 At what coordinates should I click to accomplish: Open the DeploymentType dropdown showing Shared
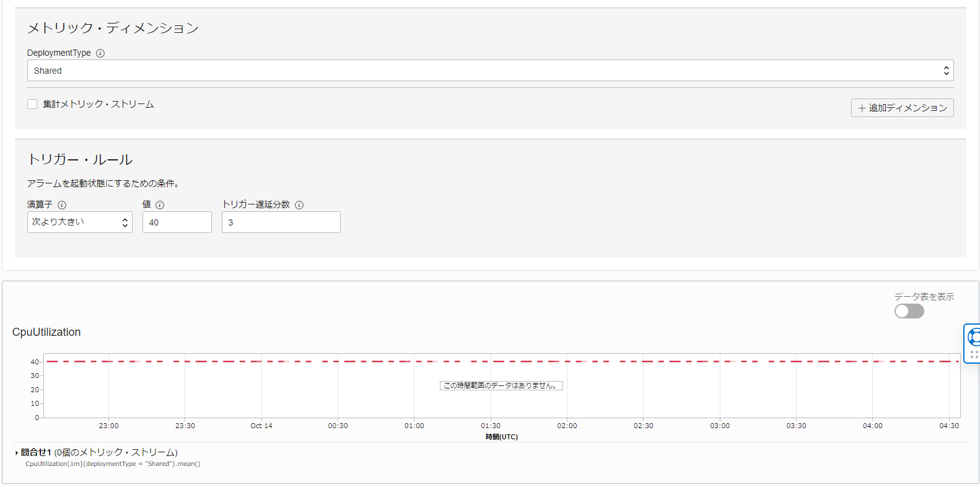490,71
